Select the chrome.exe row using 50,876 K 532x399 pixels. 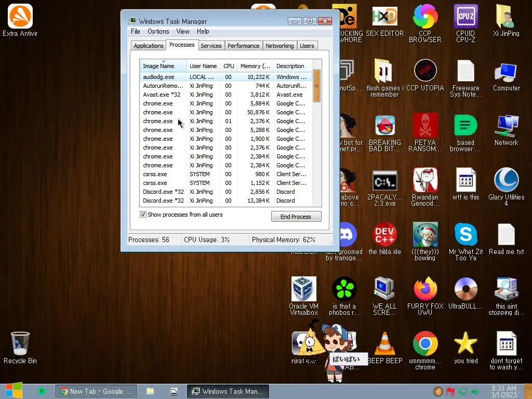[226, 112]
